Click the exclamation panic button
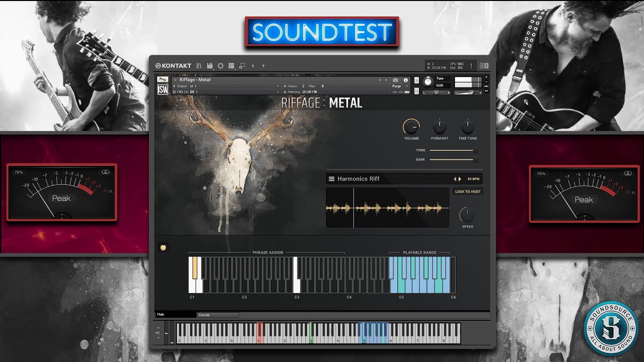The image size is (644, 362). (471, 66)
